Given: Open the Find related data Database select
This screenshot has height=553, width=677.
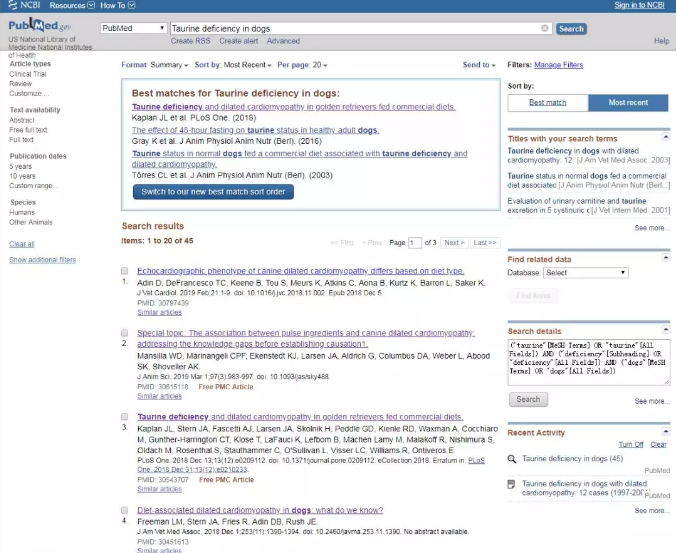Looking at the screenshot, I should pos(585,273).
